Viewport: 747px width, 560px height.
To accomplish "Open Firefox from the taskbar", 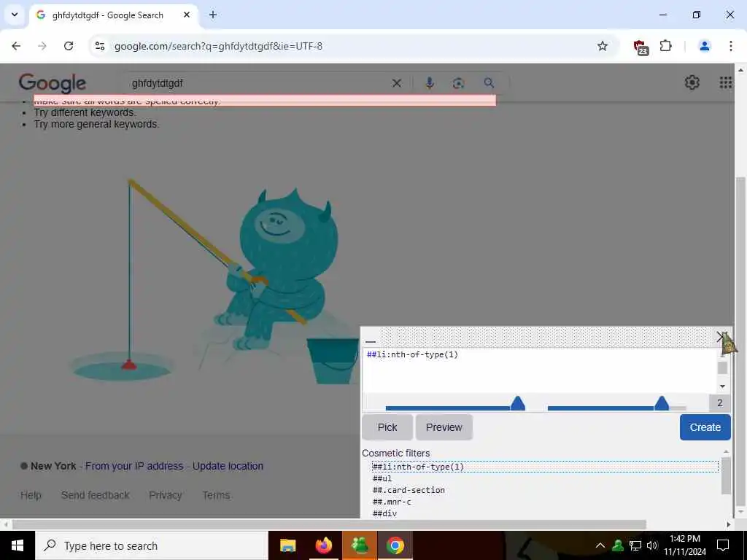I will 323,545.
